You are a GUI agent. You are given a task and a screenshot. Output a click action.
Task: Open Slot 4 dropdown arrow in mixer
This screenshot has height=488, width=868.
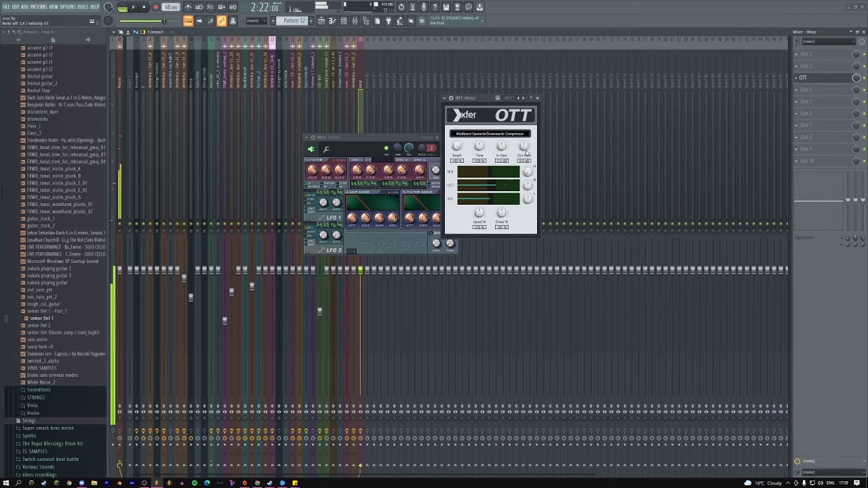point(796,89)
